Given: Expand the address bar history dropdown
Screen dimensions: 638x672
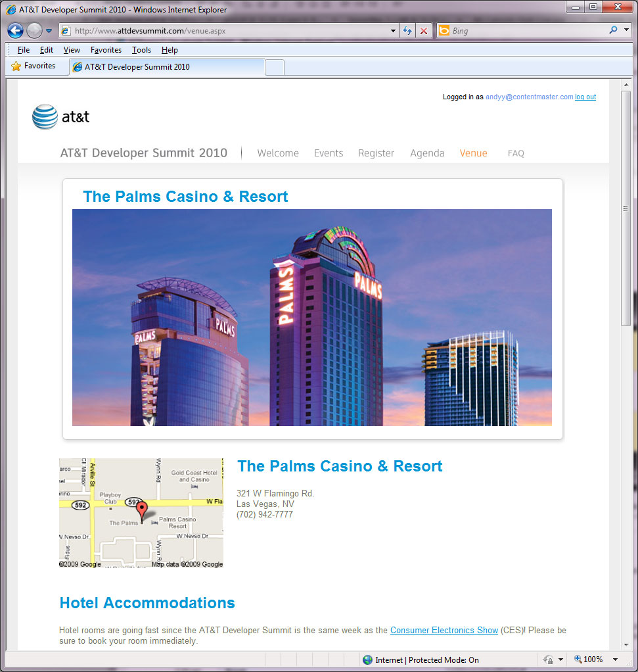Looking at the screenshot, I should point(393,31).
